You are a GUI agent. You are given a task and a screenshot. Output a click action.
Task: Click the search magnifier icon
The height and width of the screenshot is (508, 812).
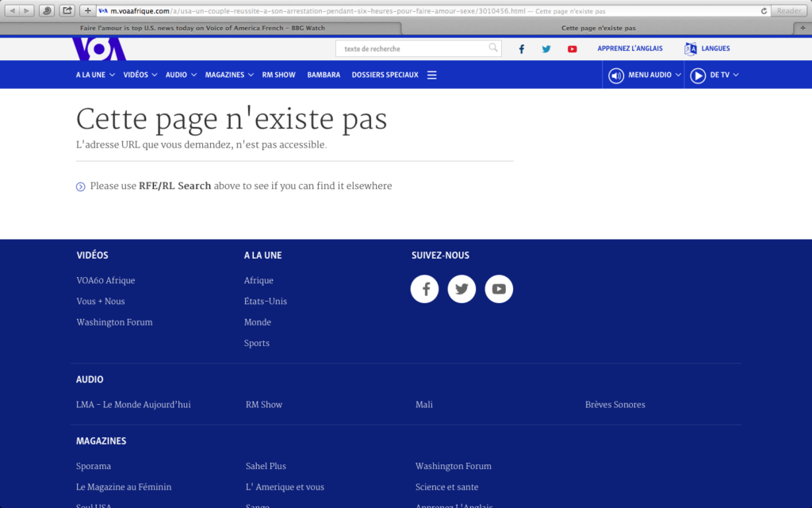point(493,48)
